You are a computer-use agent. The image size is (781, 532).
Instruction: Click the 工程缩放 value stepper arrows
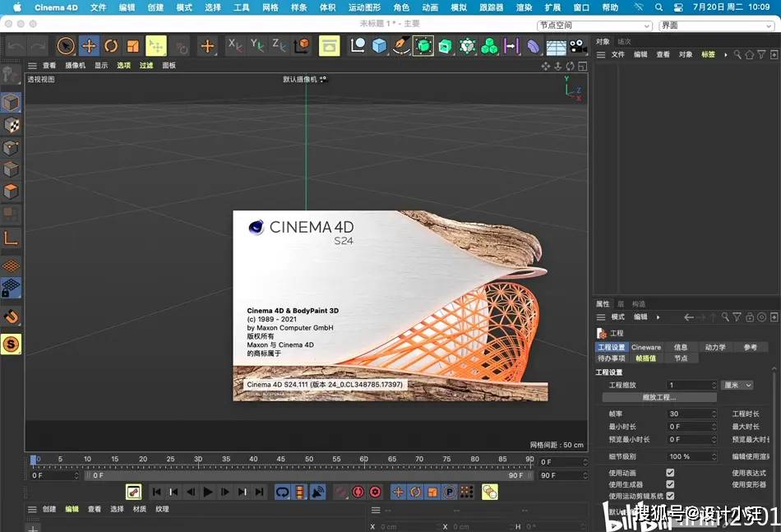[714, 385]
